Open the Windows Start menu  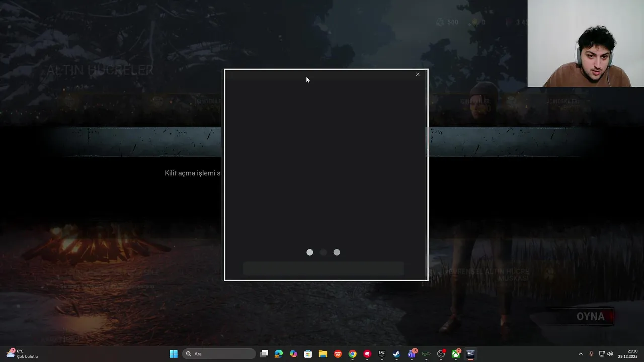click(x=174, y=354)
